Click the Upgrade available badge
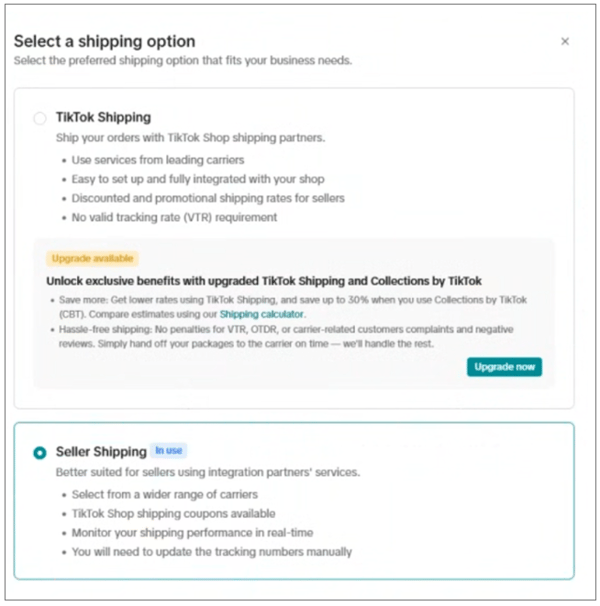This screenshot has width=600, height=606. (x=92, y=258)
